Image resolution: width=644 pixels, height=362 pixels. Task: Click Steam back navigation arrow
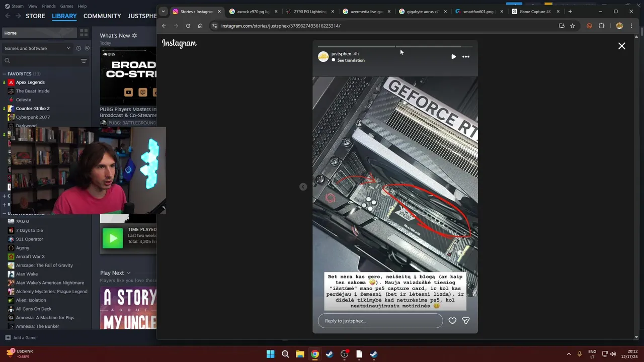point(8,16)
